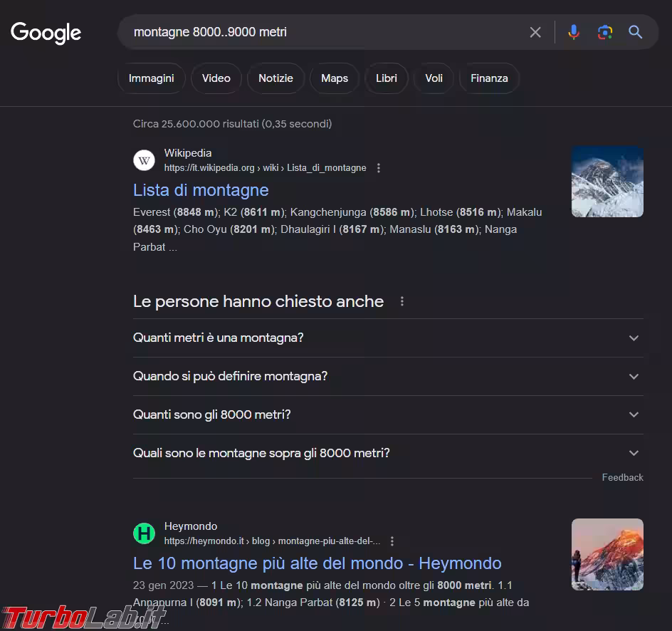Open the 'Lista di montagne' link

pyautogui.click(x=201, y=190)
